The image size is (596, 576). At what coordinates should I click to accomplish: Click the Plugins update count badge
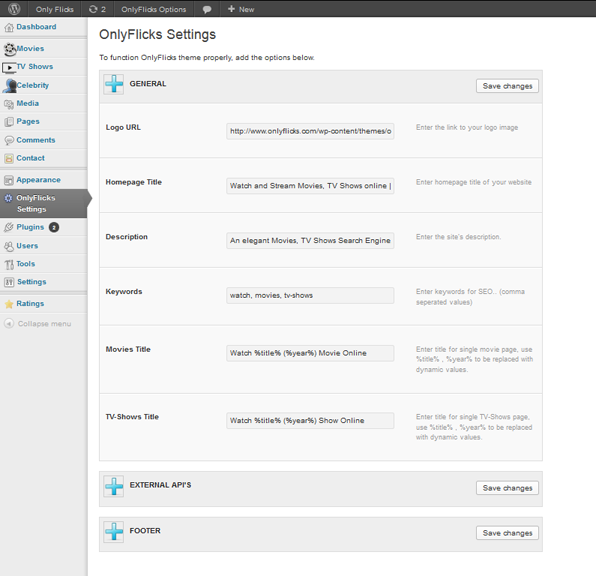point(54,227)
